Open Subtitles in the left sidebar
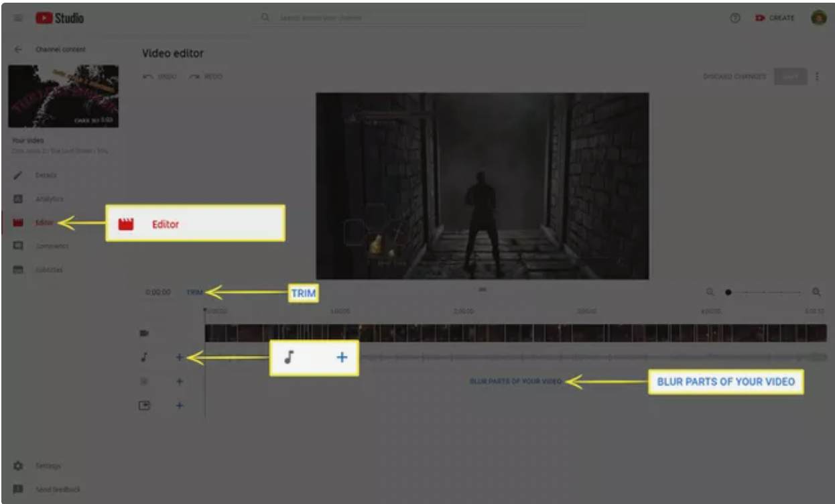Viewport: 835px width, 504px height. pyautogui.click(x=49, y=270)
